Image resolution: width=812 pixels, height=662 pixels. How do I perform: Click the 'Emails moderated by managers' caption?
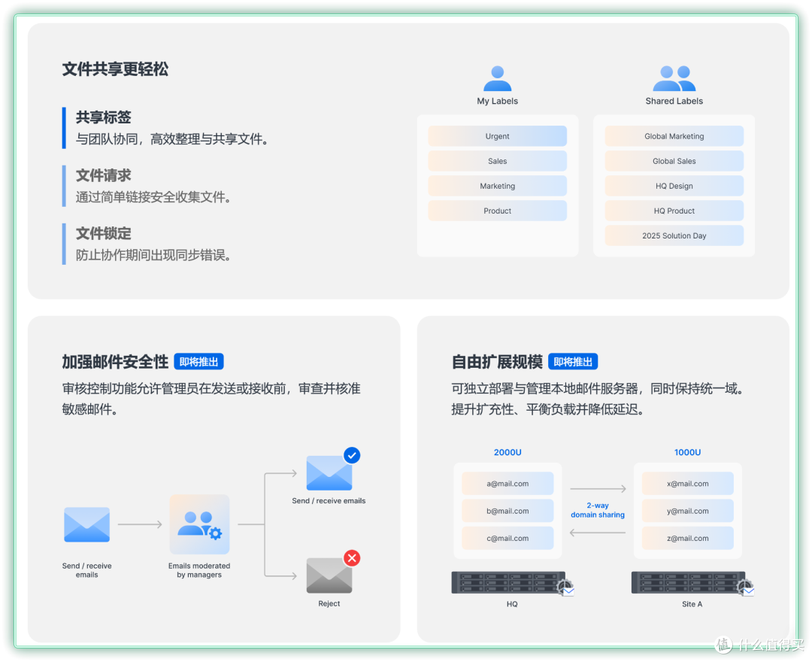click(x=199, y=570)
